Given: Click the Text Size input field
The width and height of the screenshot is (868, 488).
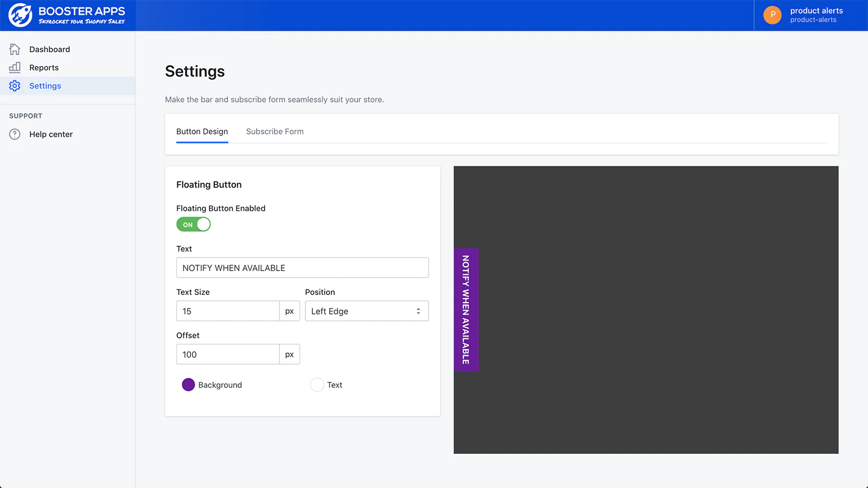Looking at the screenshot, I should click(228, 311).
